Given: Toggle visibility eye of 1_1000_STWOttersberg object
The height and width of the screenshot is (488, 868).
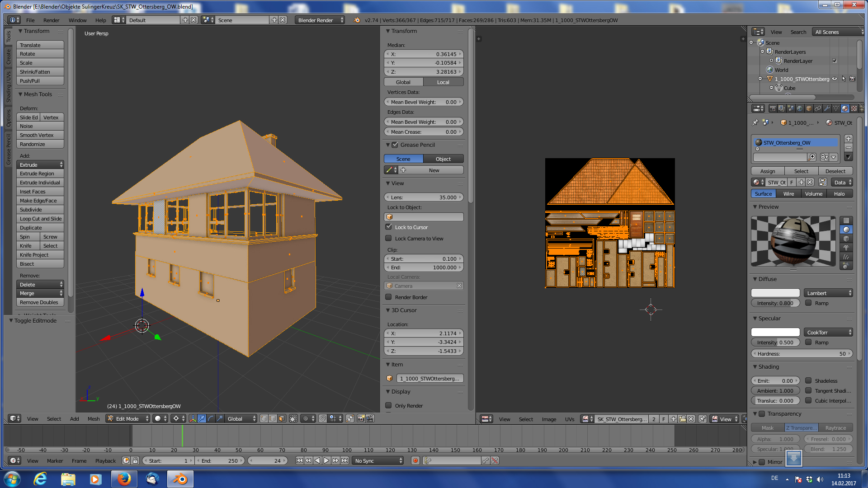Looking at the screenshot, I should (835, 79).
